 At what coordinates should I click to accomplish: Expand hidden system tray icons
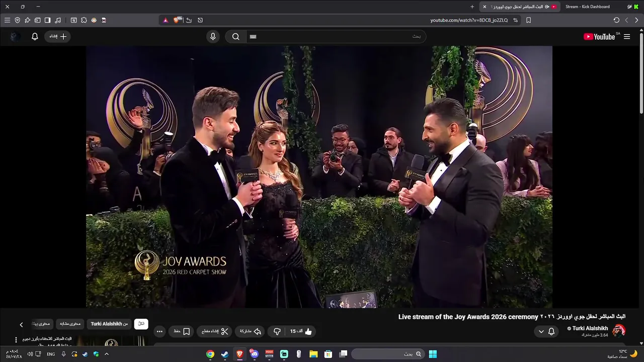pyautogui.click(x=106, y=354)
